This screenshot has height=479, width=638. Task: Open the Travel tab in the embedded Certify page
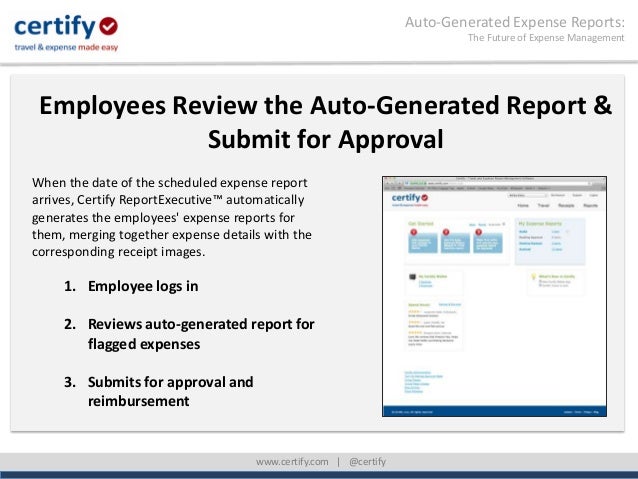[543, 206]
